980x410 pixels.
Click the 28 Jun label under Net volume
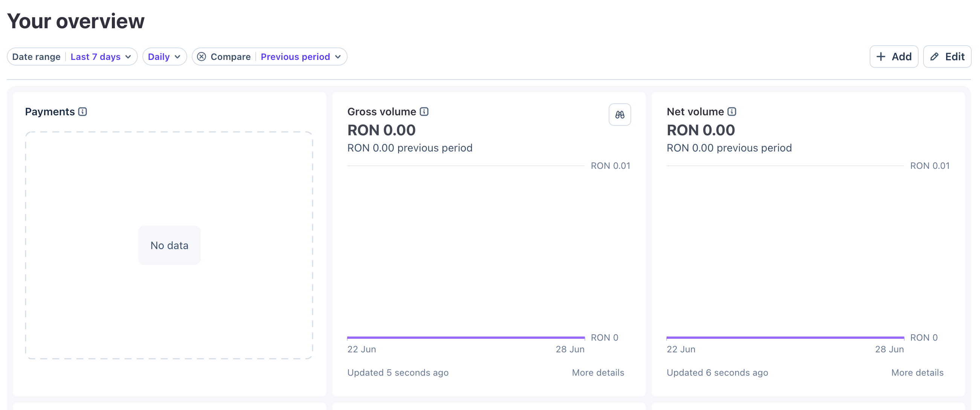(x=890, y=349)
